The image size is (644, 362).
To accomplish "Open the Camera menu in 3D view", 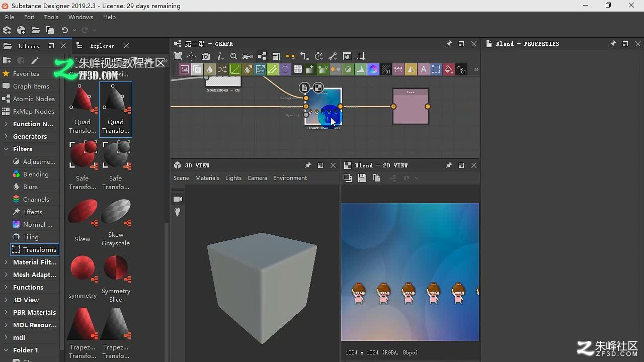I will tap(257, 178).
